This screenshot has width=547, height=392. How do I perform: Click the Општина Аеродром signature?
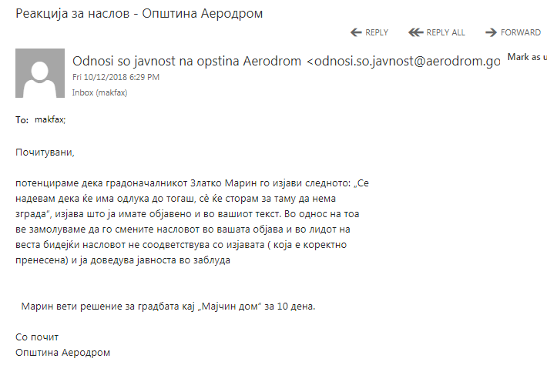pos(63,352)
